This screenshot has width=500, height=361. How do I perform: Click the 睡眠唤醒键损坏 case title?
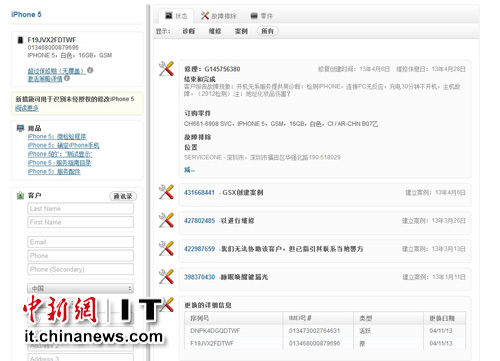point(245,277)
